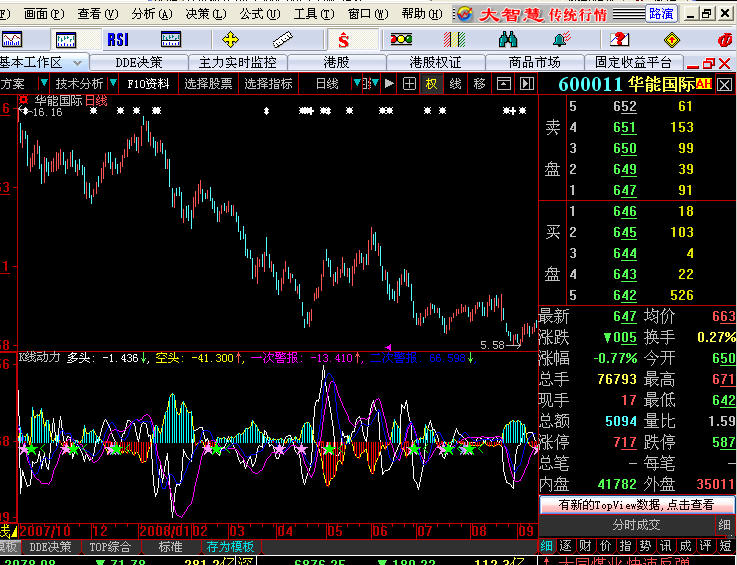The image size is (737, 565).
Task: Open the 公式(U) menu
Action: click(x=260, y=14)
